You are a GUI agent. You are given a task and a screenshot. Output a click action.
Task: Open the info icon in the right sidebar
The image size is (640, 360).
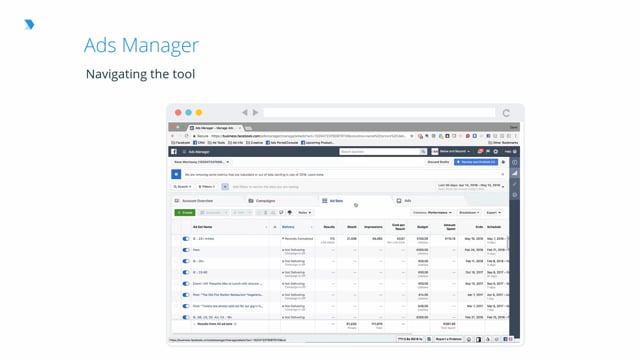(515, 162)
